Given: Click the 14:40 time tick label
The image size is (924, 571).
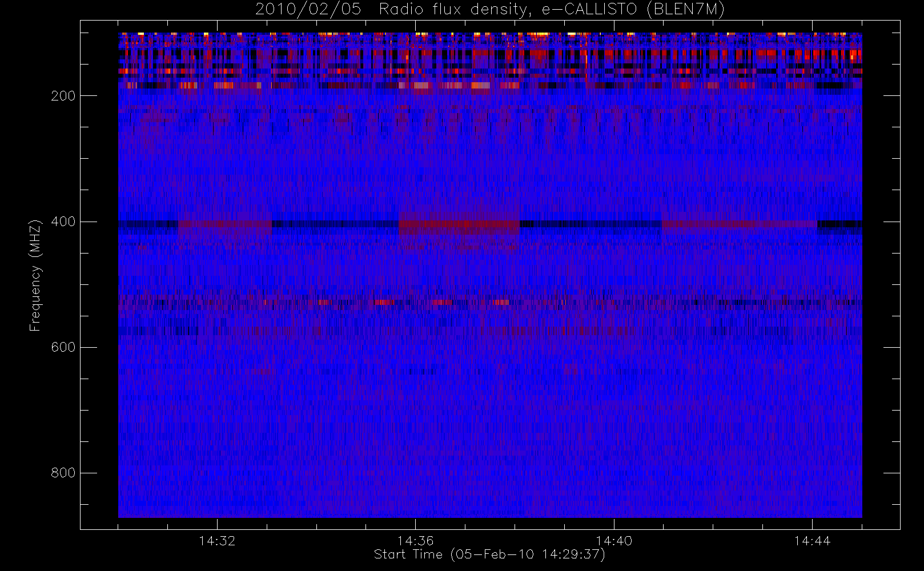Looking at the screenshot, I should tap(614, 541).
